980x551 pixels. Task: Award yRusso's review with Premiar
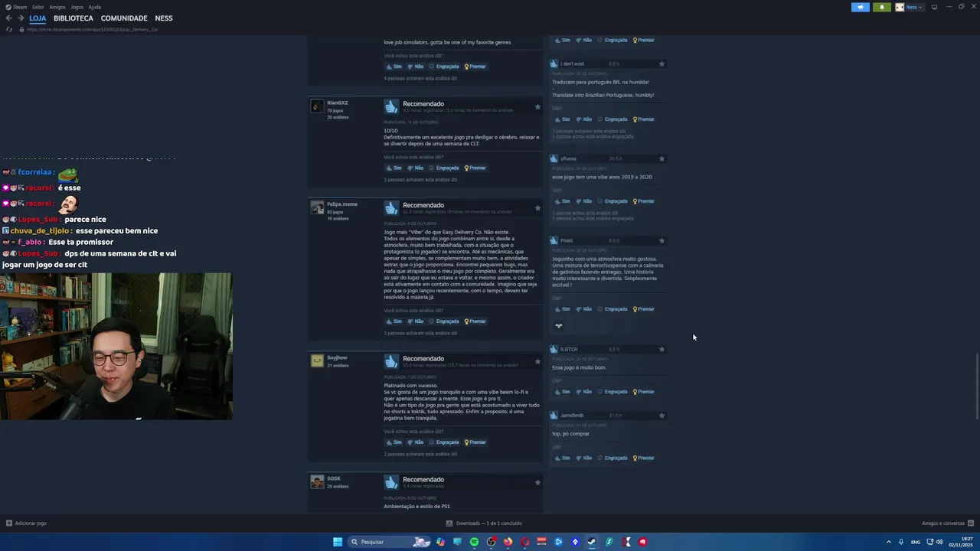[x=643, y=201]
